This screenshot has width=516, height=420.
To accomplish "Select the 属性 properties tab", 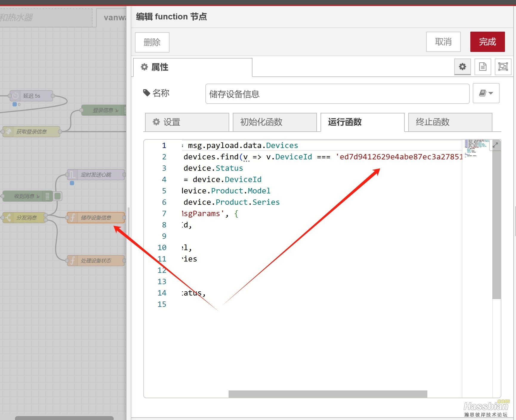I will [193, 67].
